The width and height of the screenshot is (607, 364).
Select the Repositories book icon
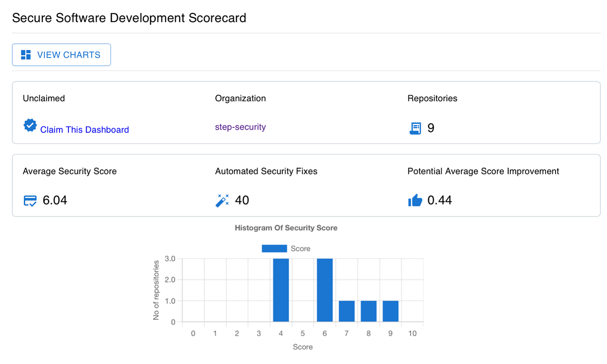pyautogui.click(x=415, y=128)
